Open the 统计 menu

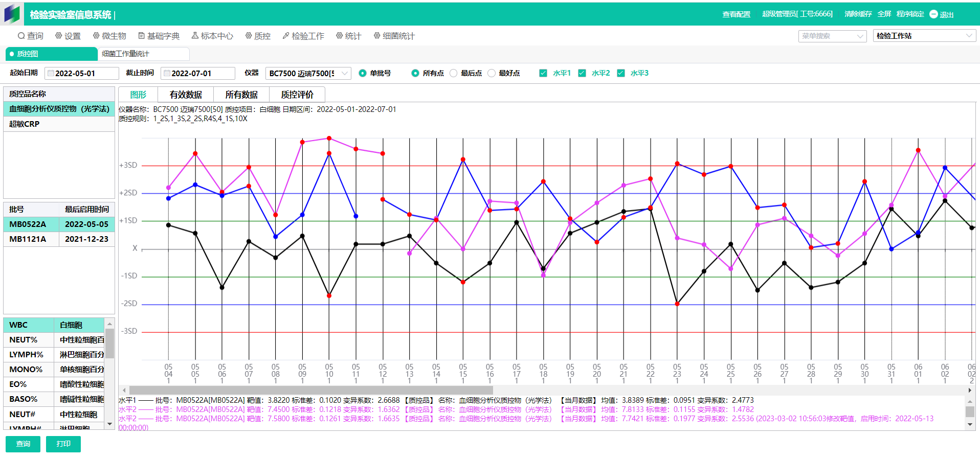click(348, 36)
